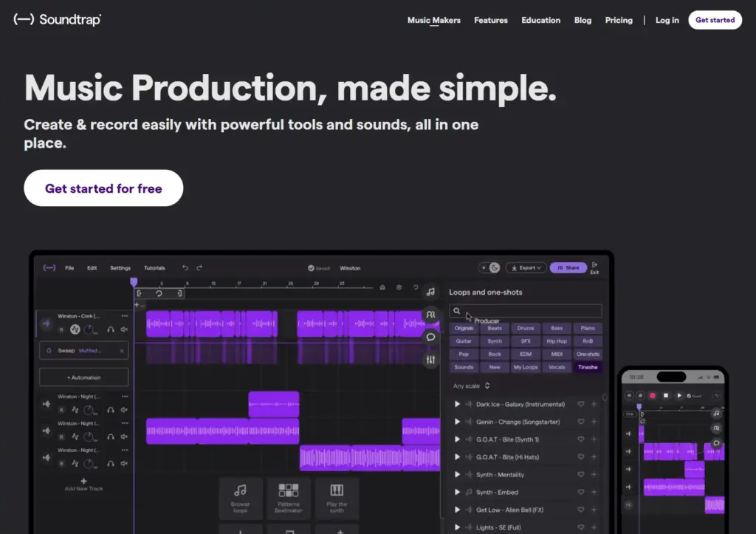Tap the red record button on the phone mockup

click(x=653, y=396)
